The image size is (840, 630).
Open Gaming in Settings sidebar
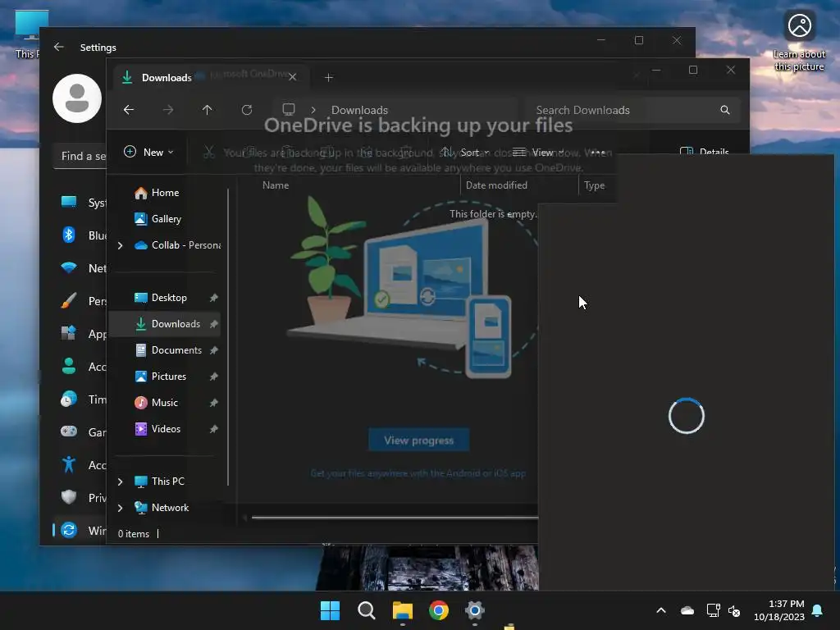83,431
